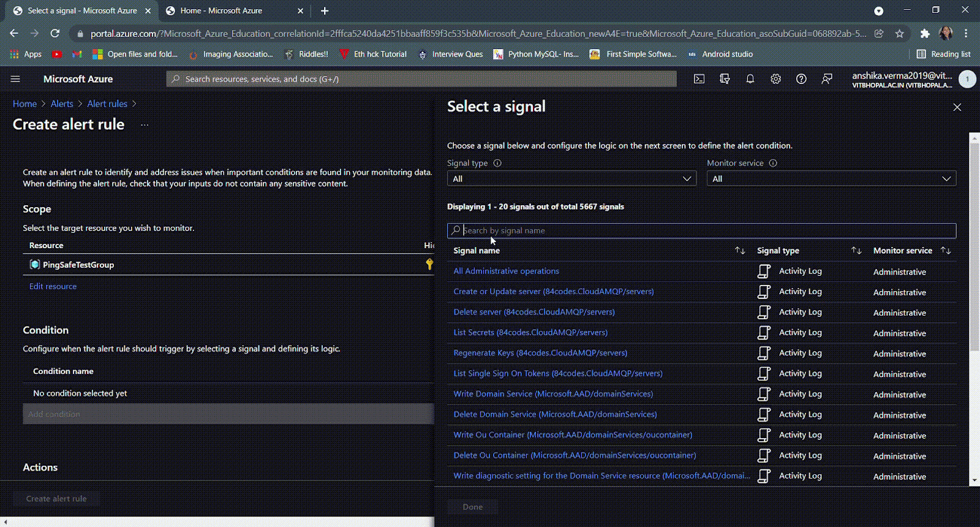This screenshot has height=527, width=980.
Task: Expand the Monitor service dropdown
Action: (831, 179)
